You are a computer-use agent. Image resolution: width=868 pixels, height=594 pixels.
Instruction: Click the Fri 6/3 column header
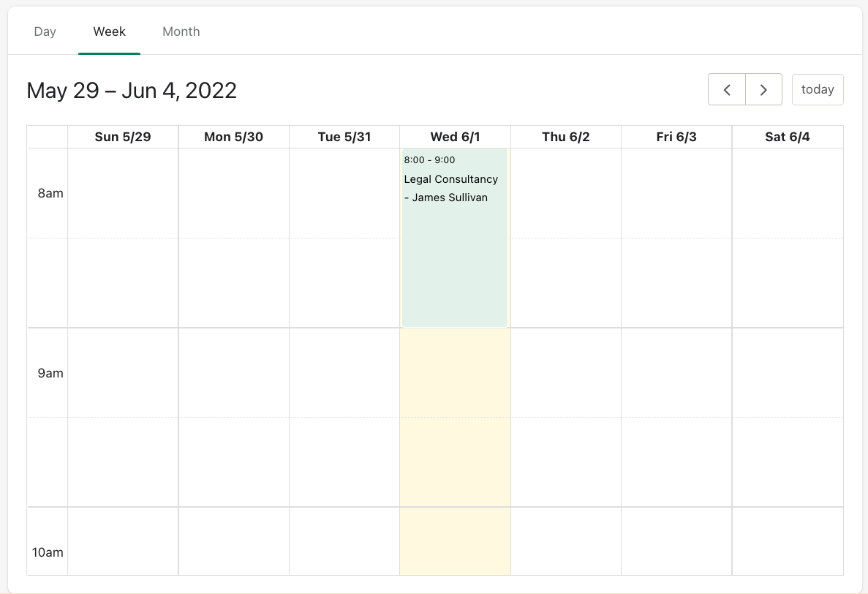[676, 137]
